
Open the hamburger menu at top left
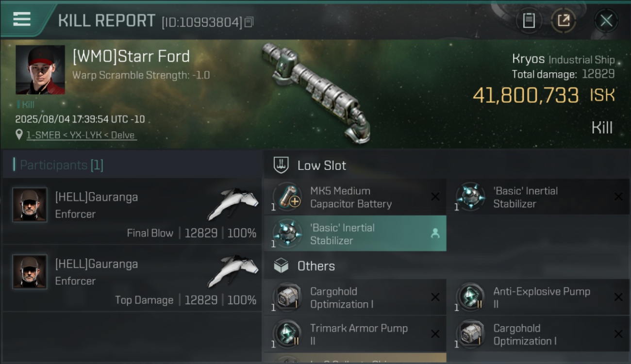tap(22, 19)
